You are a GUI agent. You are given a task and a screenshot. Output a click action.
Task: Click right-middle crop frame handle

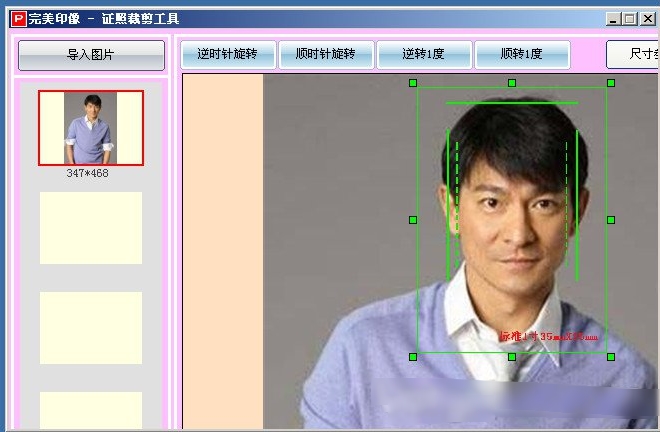[611, 220]
